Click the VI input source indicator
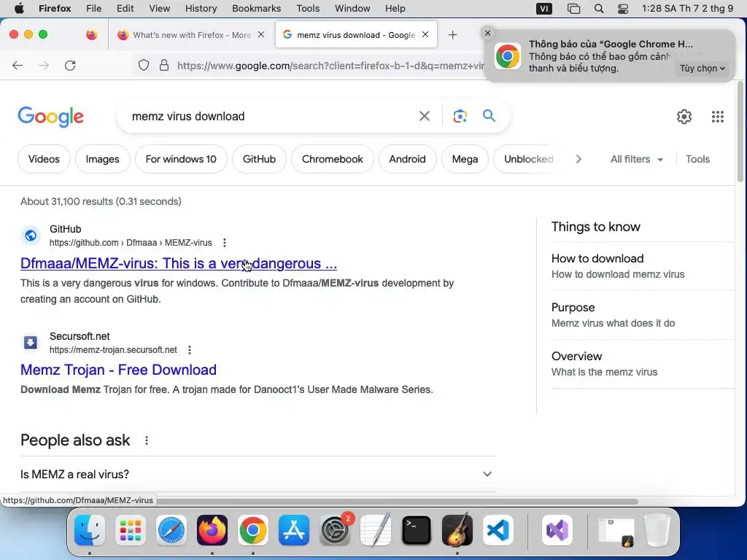Viewport: 747px width, 560px height. (544, 9)
